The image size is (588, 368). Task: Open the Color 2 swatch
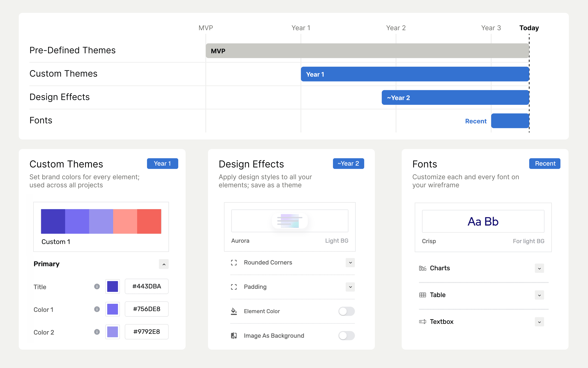coord(112,332)
